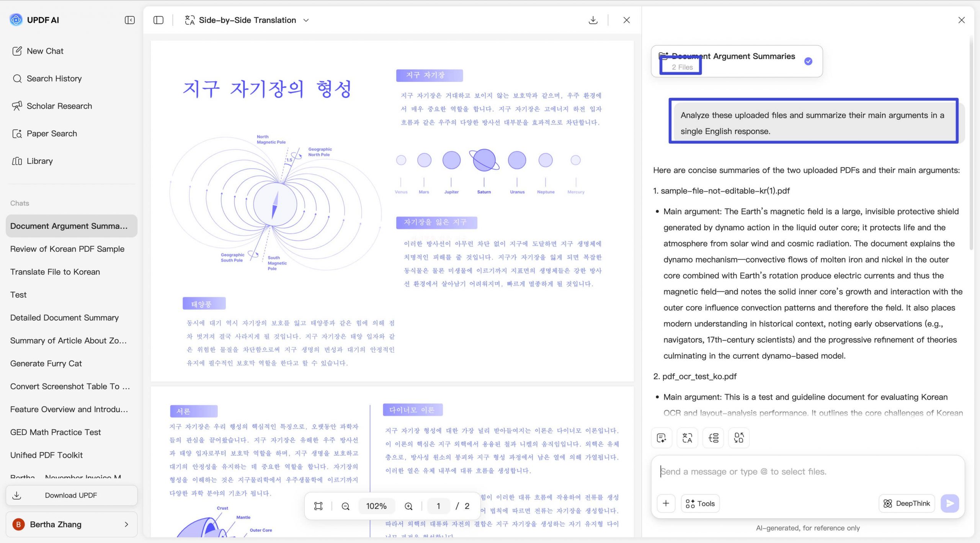Collapse the left sidebar panel icon
Image resolution: width=980 pixels, height=543 pixels.
pos(130,20)
